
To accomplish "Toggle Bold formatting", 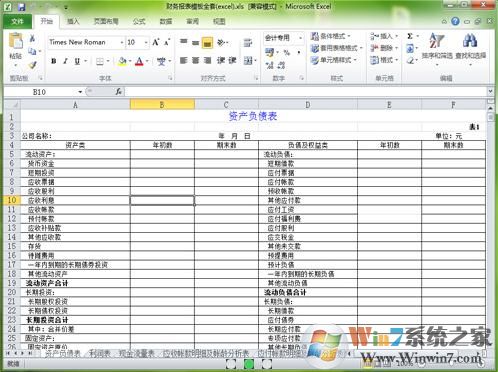I will pyautogui.click(x=53, y=61).
